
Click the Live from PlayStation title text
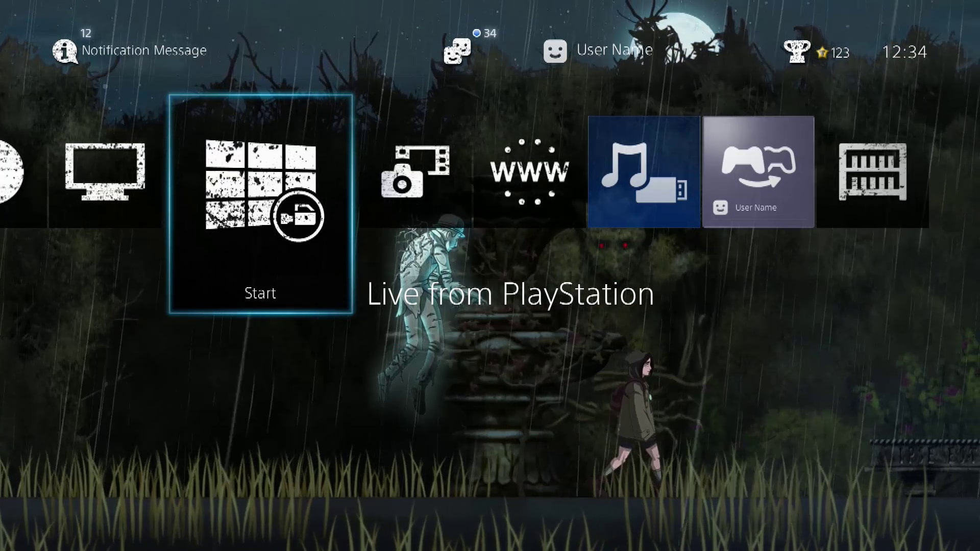(x=510, y=294)
